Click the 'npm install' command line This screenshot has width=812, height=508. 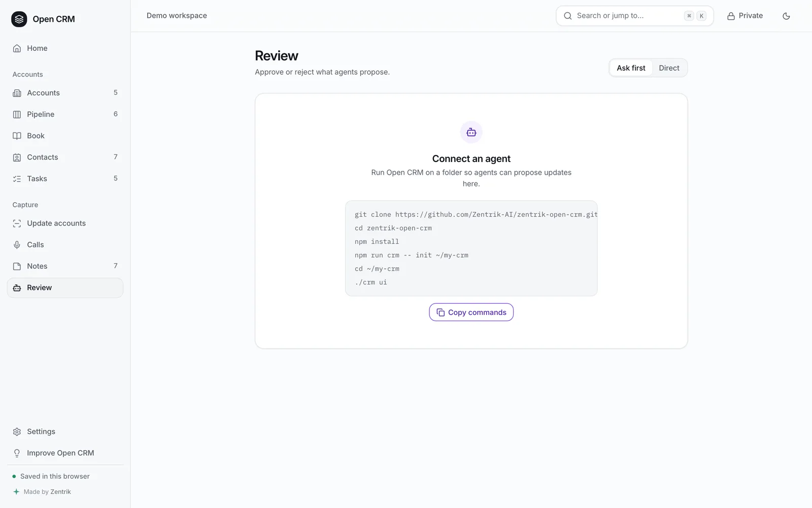pyautogui.click(x=377, y=242)
